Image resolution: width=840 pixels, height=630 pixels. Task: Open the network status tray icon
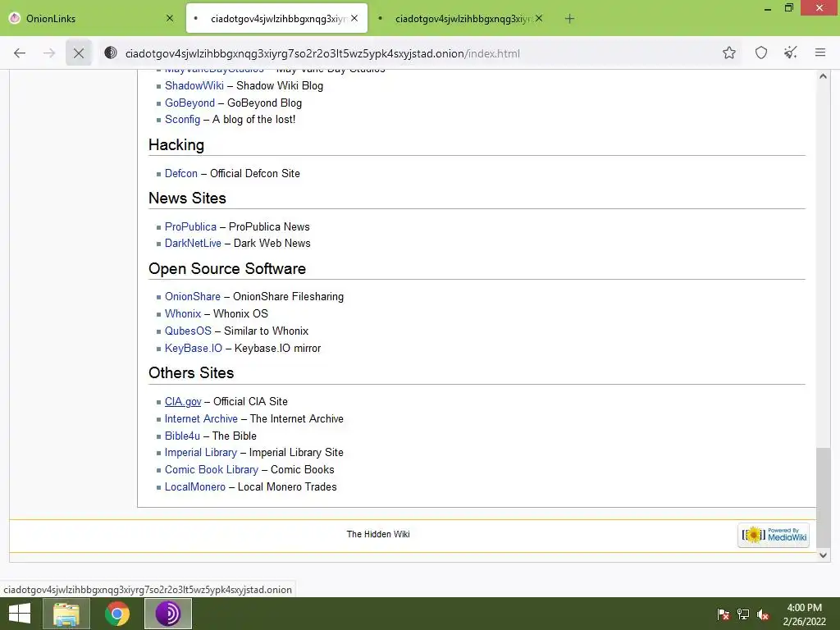743,614
